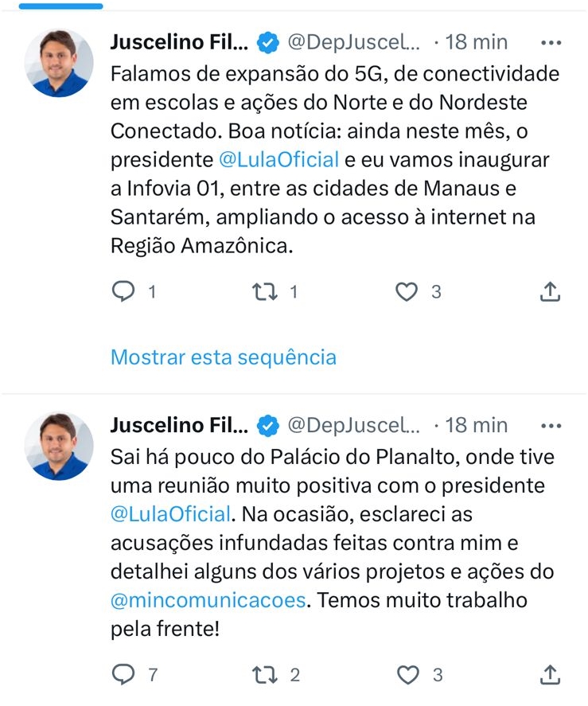Image resolution: width=588 pixels, height=706 pixels.
Task: Open more options on second tweet
Action: coord(551,425)
